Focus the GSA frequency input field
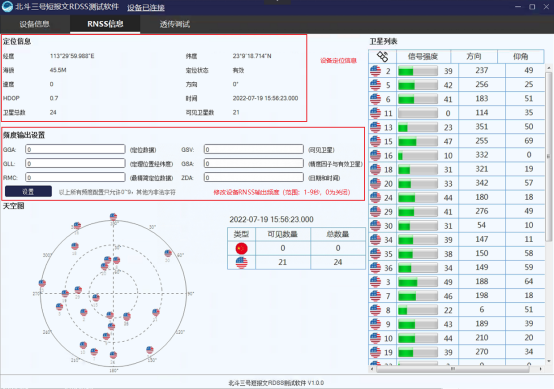 (254, 163)
